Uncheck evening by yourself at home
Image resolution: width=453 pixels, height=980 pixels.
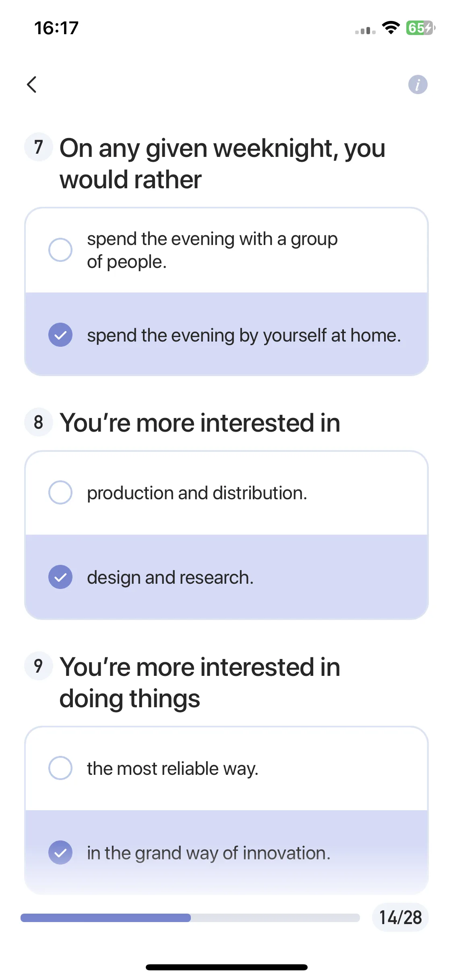click(x=60, y=335)
